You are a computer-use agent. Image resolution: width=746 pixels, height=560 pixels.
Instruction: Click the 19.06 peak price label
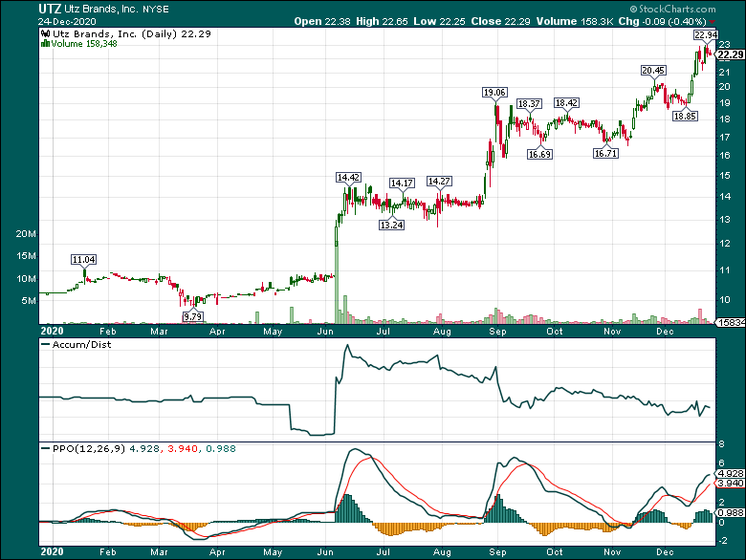click(x=494, y=93)
